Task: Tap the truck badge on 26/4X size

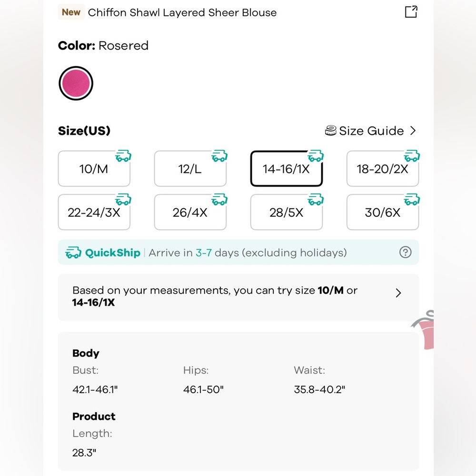Action: tap(219, 199)
